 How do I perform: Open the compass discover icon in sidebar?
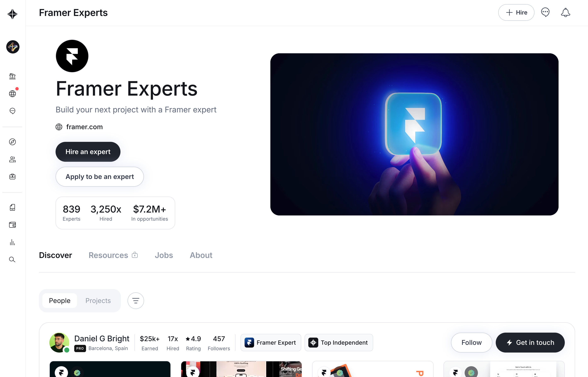pos(12,142)
